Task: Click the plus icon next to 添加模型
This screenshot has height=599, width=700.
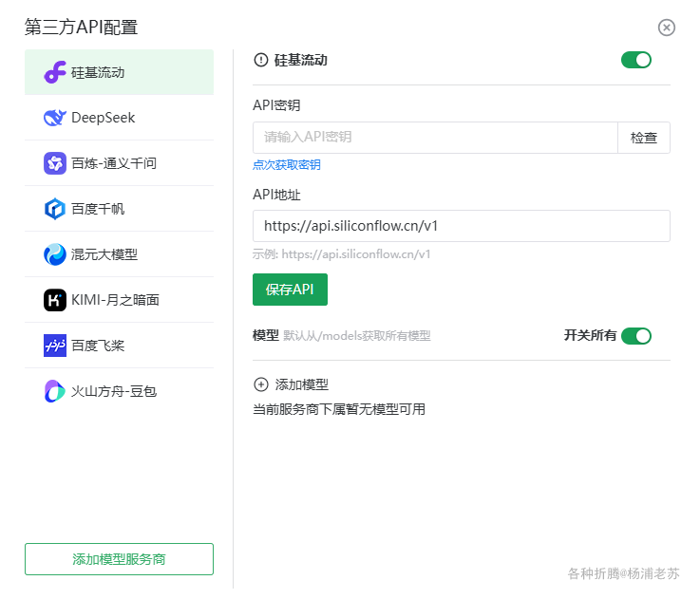Action: [260, 384]
